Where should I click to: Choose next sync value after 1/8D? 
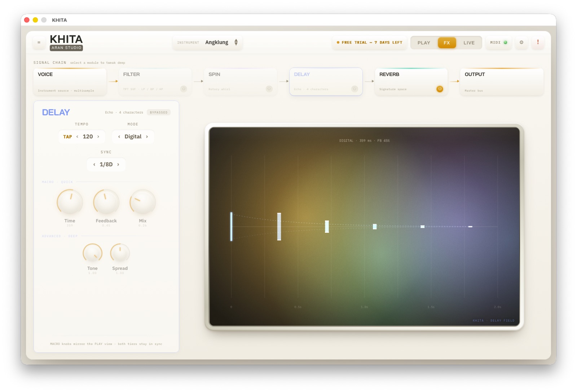tap(118, 164)
